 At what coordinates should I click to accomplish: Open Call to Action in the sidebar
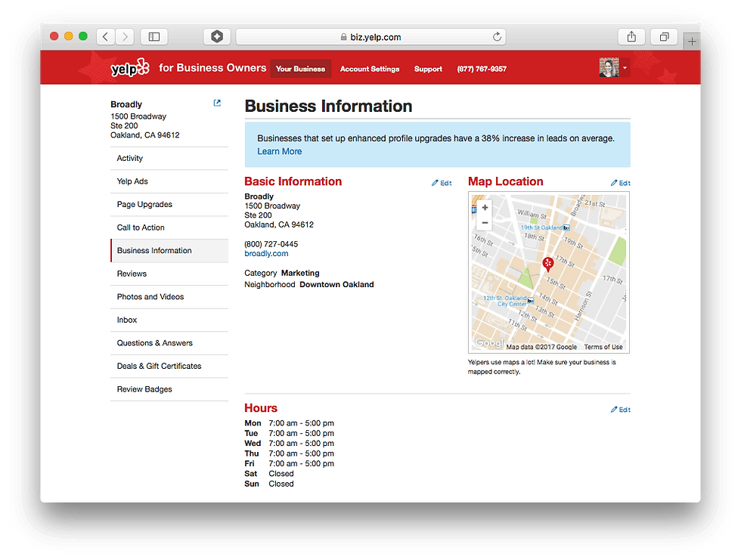pyautogui.click(x=169, y=227)
